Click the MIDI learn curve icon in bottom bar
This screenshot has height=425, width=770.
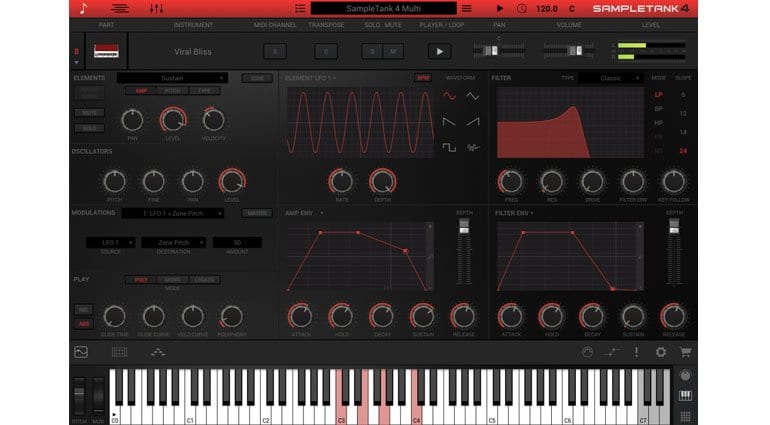point(611,352)
